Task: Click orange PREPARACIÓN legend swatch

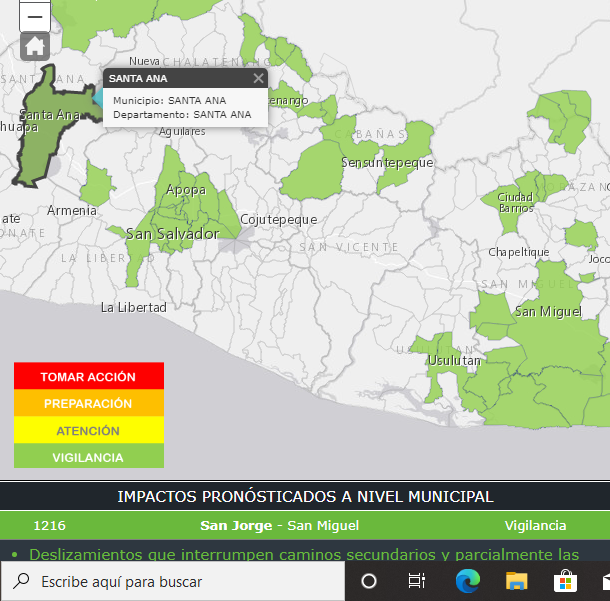Action: [x=88, y=404]
